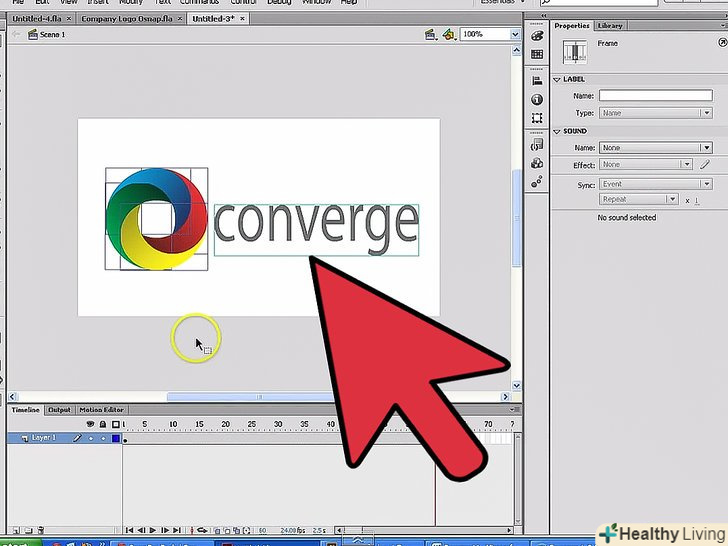The width and height of the screenshot is (728, 546).
Task: Open the sound Effect dropdown
Action: pyautogui.click(x=646, y=164)
